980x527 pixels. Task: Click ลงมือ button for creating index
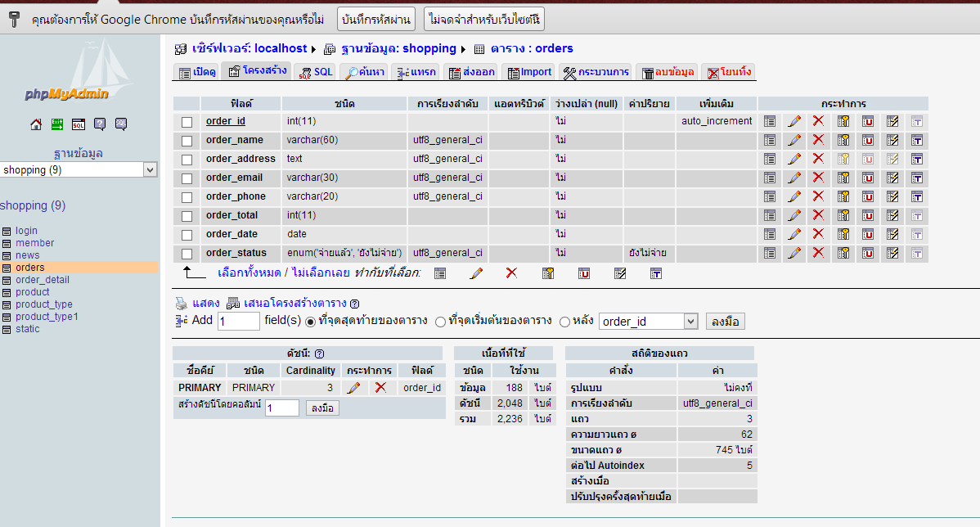pyautogui.click(x=322, y=408)
